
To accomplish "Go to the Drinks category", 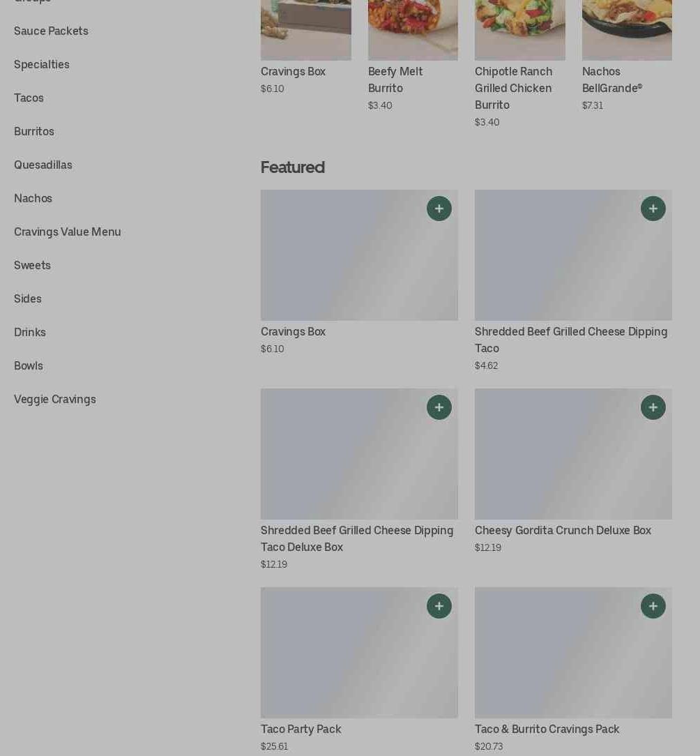I will pos(30,332).
